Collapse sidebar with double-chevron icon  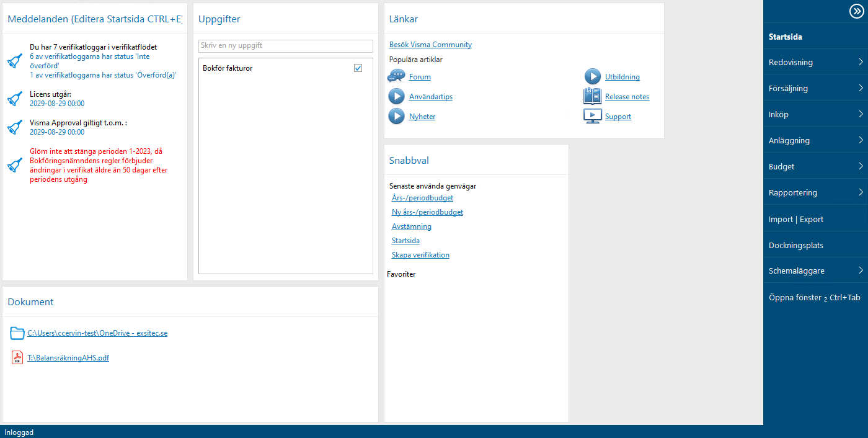click(x=856, y=11)
